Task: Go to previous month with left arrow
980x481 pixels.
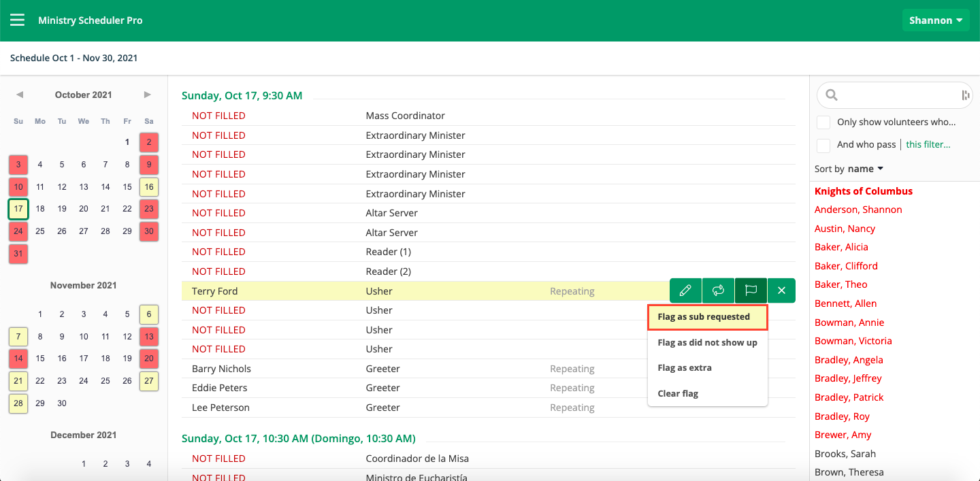Action: [20, 95]
